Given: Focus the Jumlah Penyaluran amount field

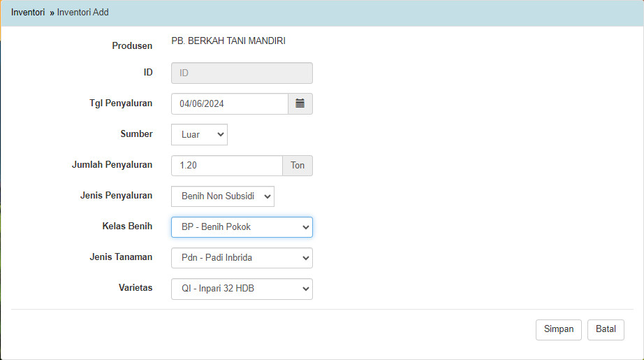Looking at the screenshot, I should (x=227, y=165).
